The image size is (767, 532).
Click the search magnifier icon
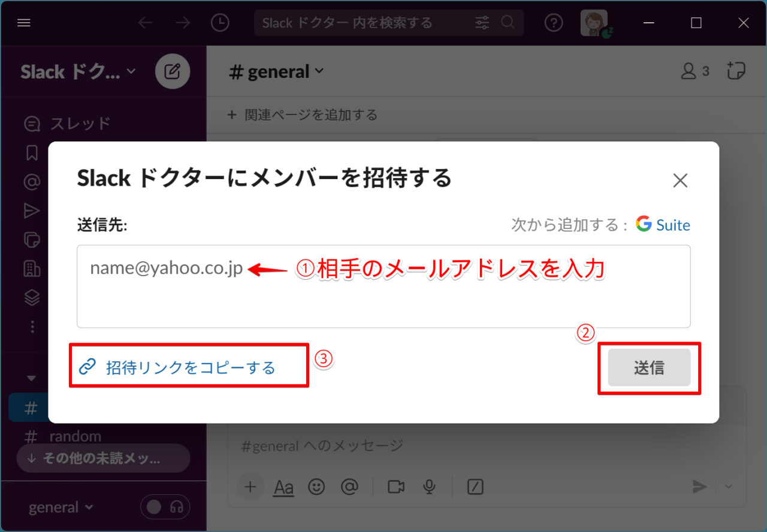pyautogui.click(x=508, y=23)
